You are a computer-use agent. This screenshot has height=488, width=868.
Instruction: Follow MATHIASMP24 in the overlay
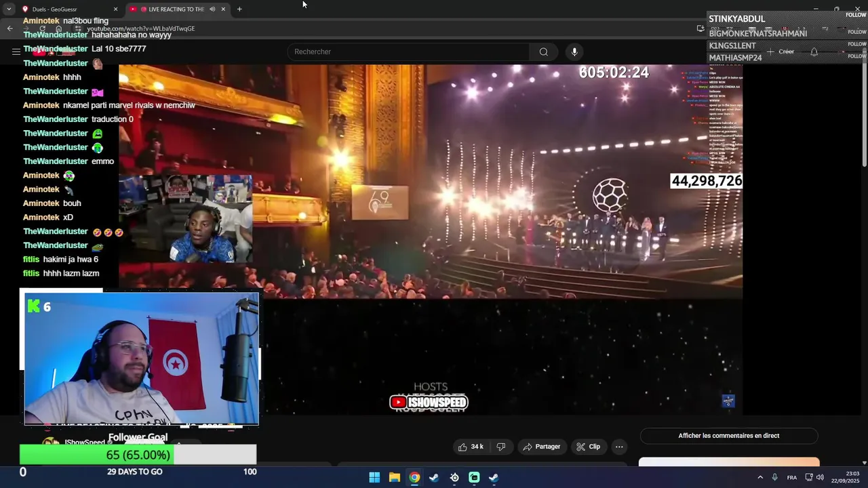pos(857,56)
